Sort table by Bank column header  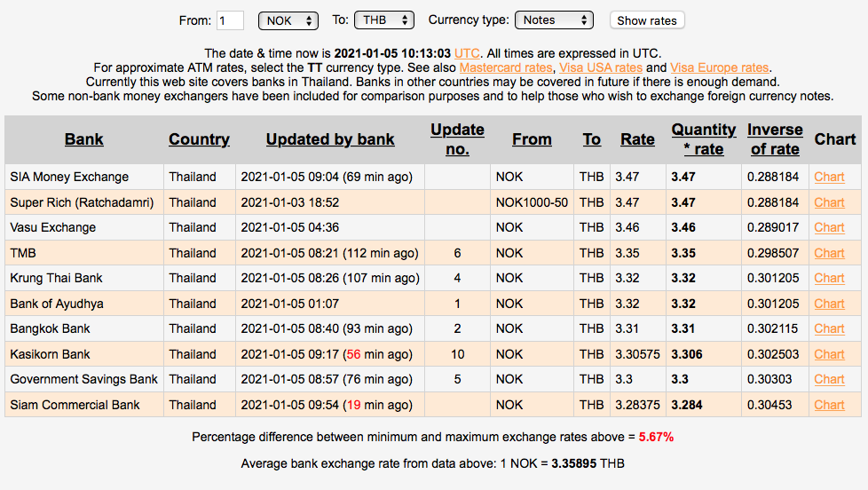[83, 139]
